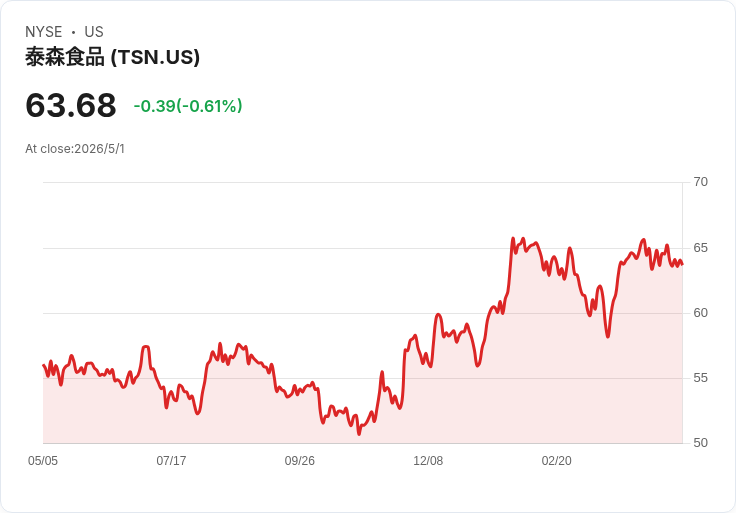Click the end point of the price line
Viewport: 736px width, 513px height.
pyautogui.click(x=682, y=264)
